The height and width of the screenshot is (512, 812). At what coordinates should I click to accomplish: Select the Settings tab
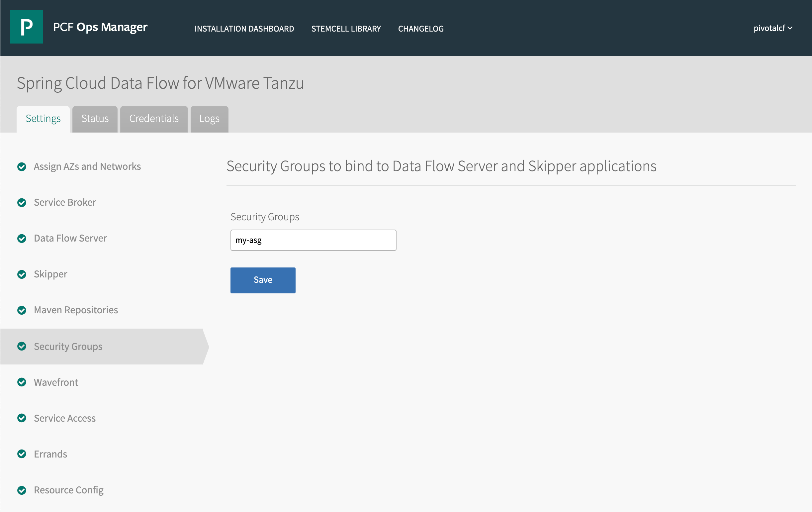(43, 119)
